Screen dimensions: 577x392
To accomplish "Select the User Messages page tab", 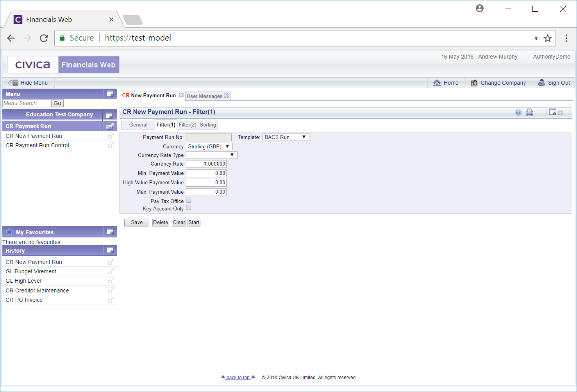I will click(205, 96).
